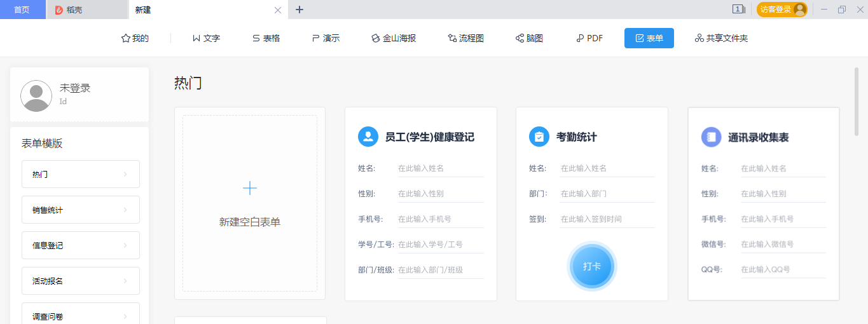868x324 pixels.
Task: Click the window count indicator icon
Action: [738, 10]
